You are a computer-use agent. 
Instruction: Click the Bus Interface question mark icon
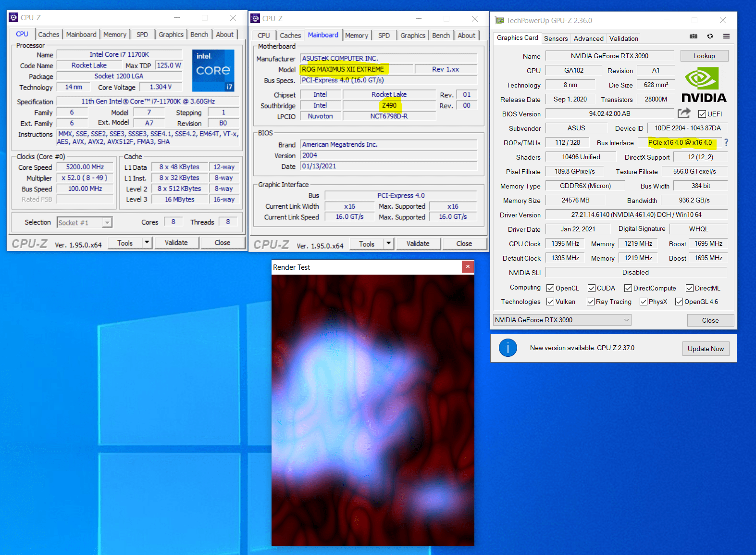(x=726, y=142)
